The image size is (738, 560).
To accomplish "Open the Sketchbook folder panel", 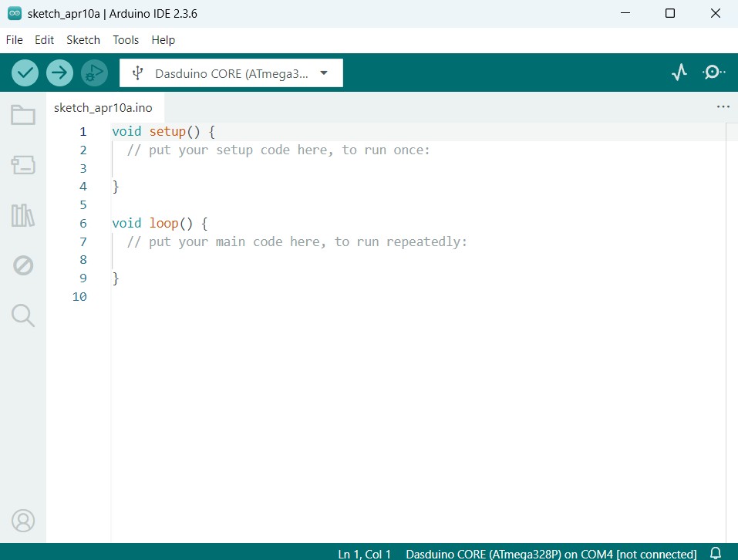I will point(23,116).
